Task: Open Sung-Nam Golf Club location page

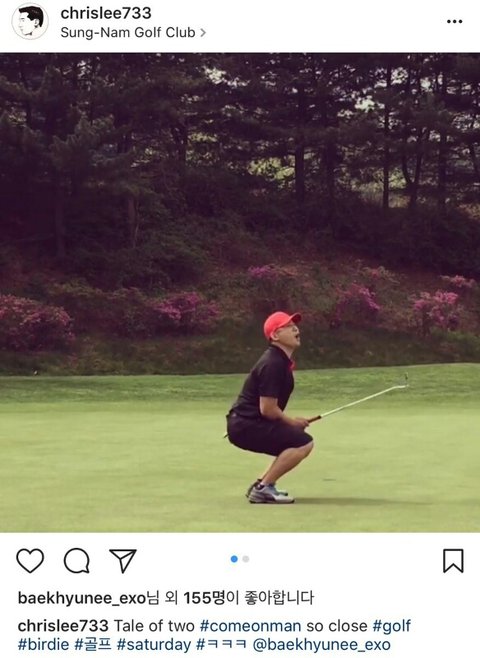Action: pos(128,32)
